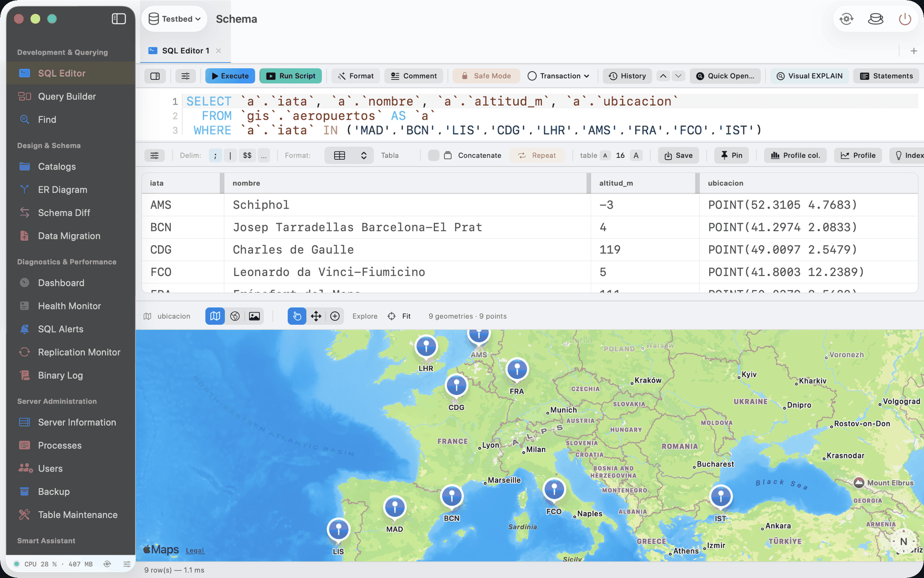Open Data Migration

[x=70, y=236]
